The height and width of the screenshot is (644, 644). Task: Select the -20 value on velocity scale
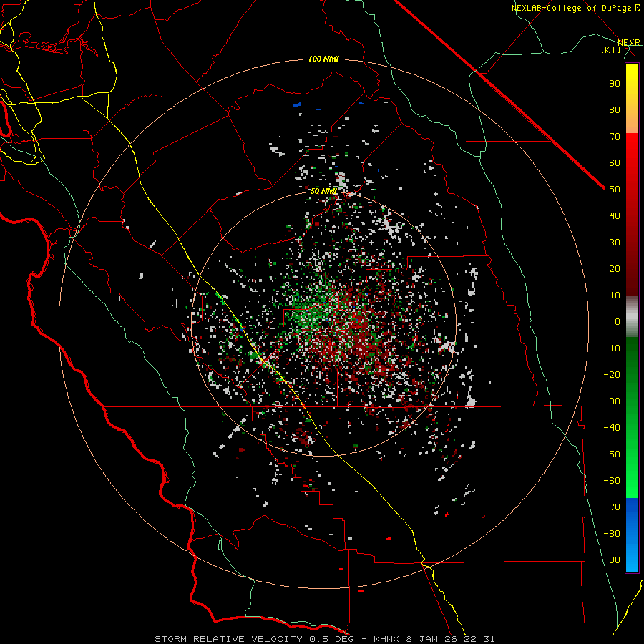tap(612, 374)
